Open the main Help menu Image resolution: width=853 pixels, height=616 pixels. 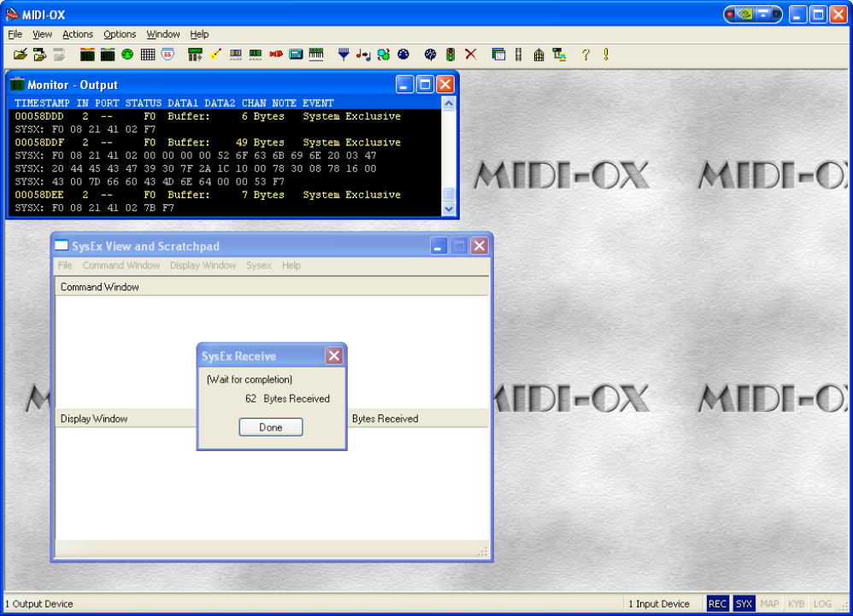click(x=199, y=34)
